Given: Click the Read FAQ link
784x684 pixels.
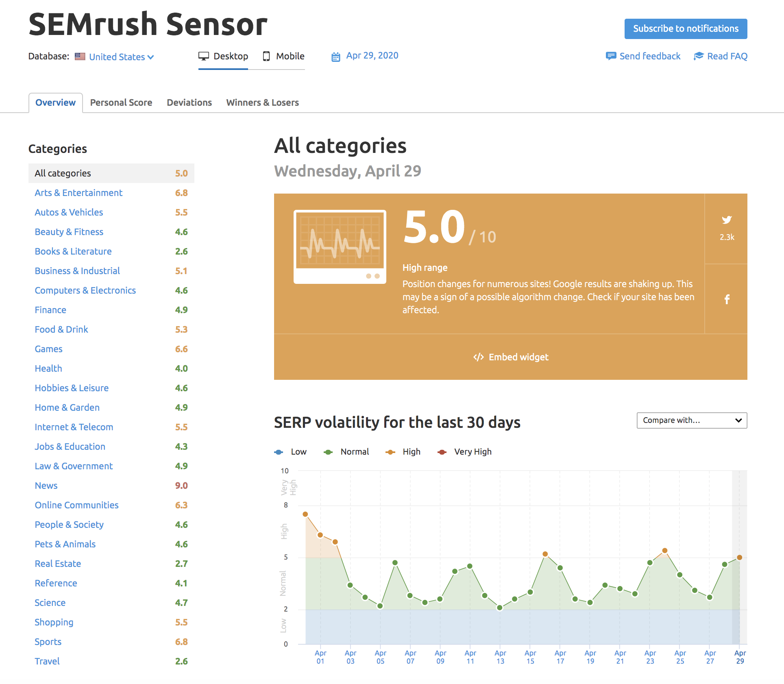Looking at the screenshot, I should [727, 56].
